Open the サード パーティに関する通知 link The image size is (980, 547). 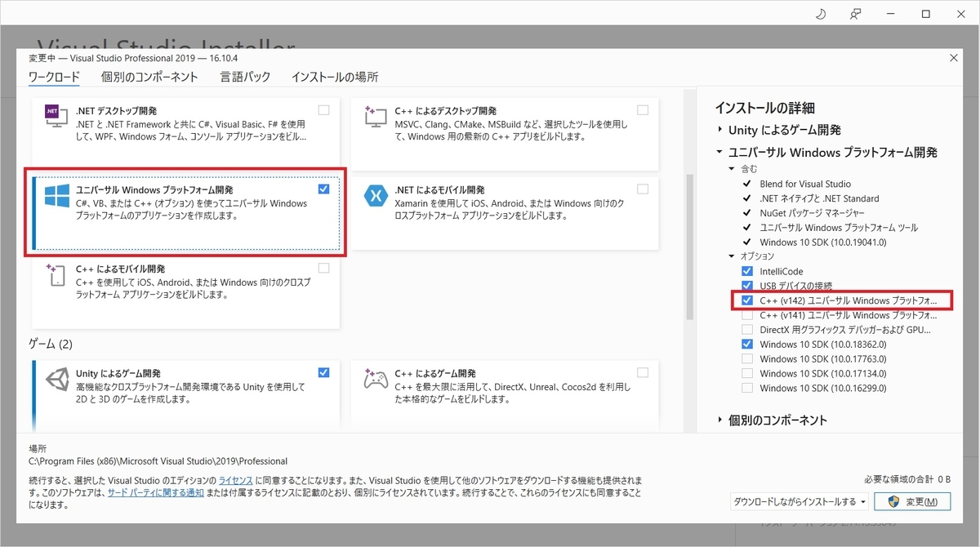(156, 493)
